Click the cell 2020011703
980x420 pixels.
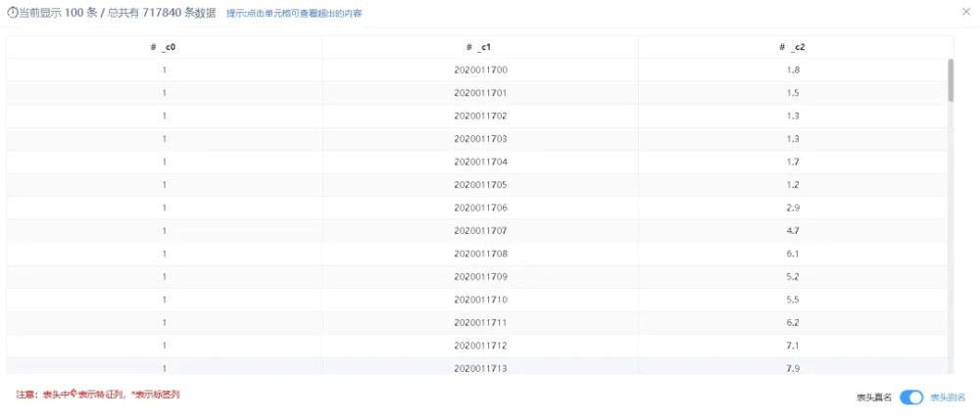tap(480, 139)
